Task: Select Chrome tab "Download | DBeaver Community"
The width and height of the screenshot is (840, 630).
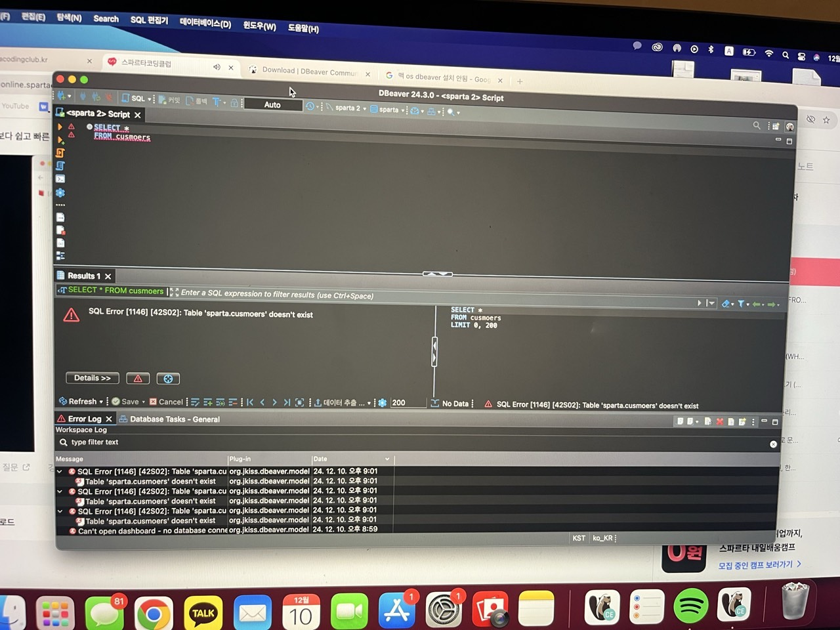Action: coord(310,72)
